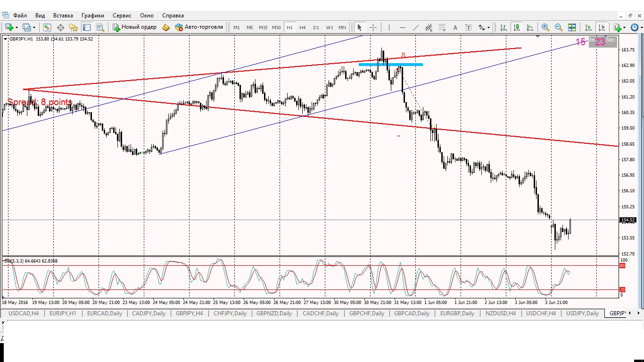Open the Data Window crosshair icon
Screen dimensions: 644x362
pyautogui.click(x=60, y=27)
